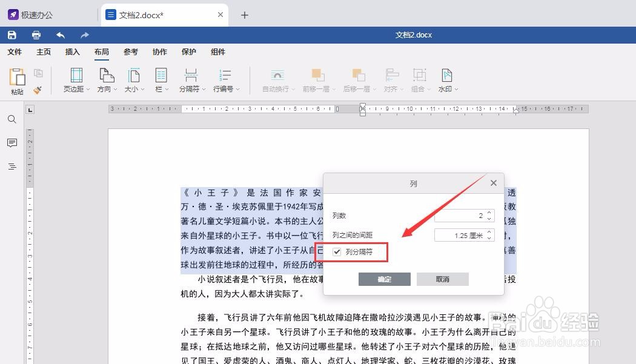Switch to the 协作 tab
Viewport: 636px width, 364px height.
pos(160,52)
